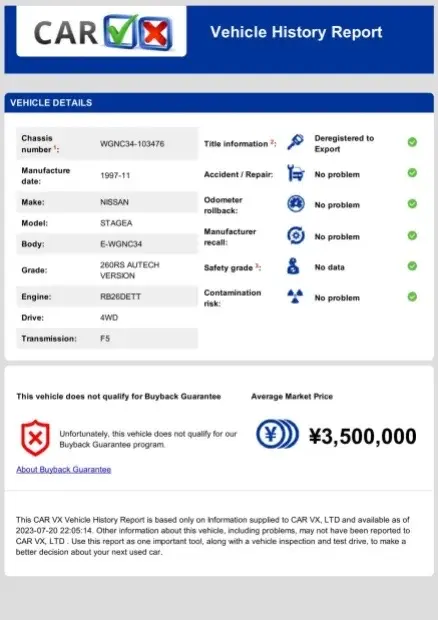This screenshot has height=620, width=438.
Task: Click the Safety grade person icon
Action: click(x=293, y=266)
